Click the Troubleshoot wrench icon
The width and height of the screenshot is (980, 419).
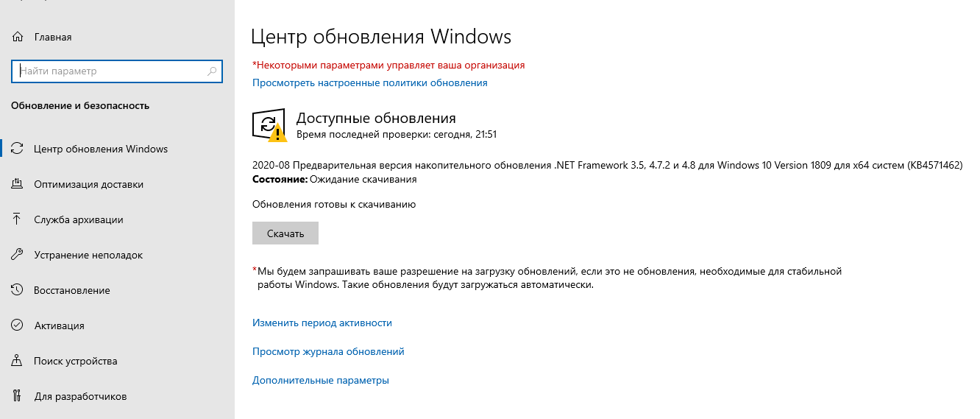pyautogui.click(x=18, y=255)
